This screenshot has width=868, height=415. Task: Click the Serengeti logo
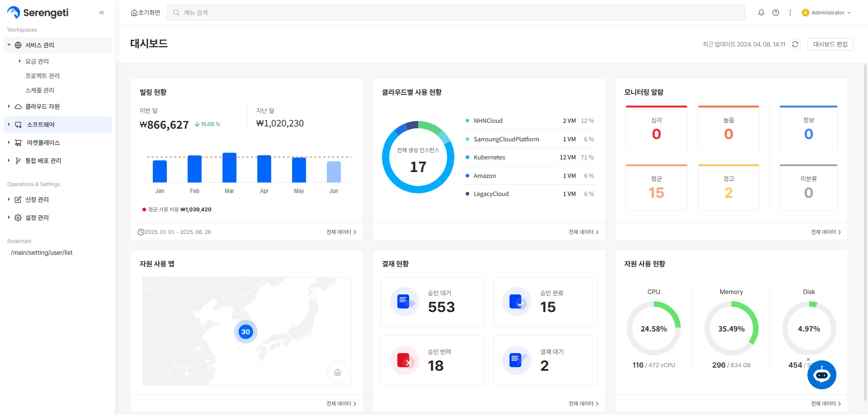[x=38, y=13]
